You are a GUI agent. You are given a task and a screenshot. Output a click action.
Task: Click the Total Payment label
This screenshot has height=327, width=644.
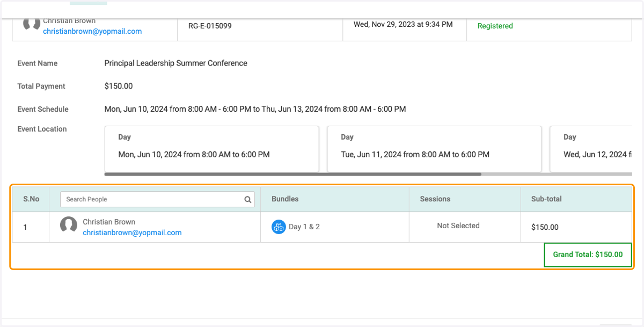click(41, 86)
